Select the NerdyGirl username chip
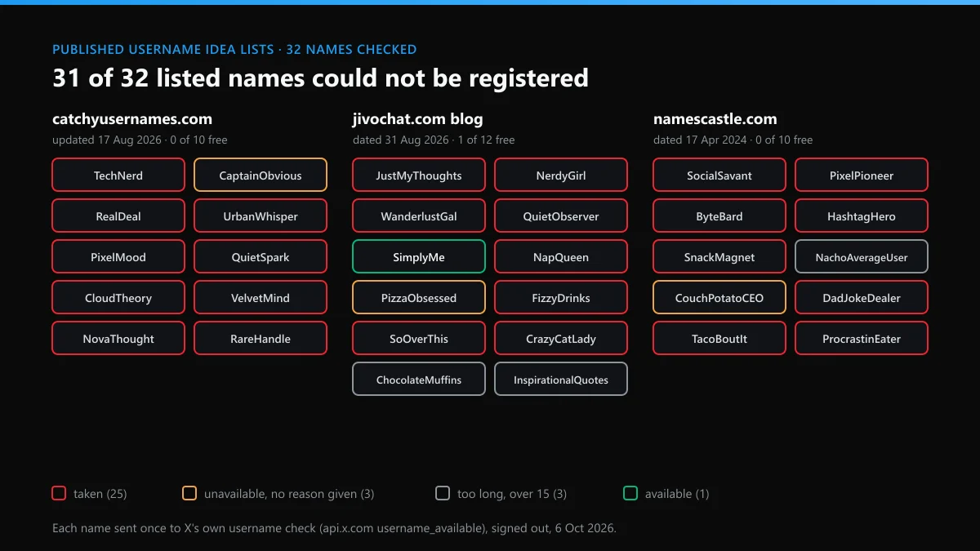 click(561, 176)
